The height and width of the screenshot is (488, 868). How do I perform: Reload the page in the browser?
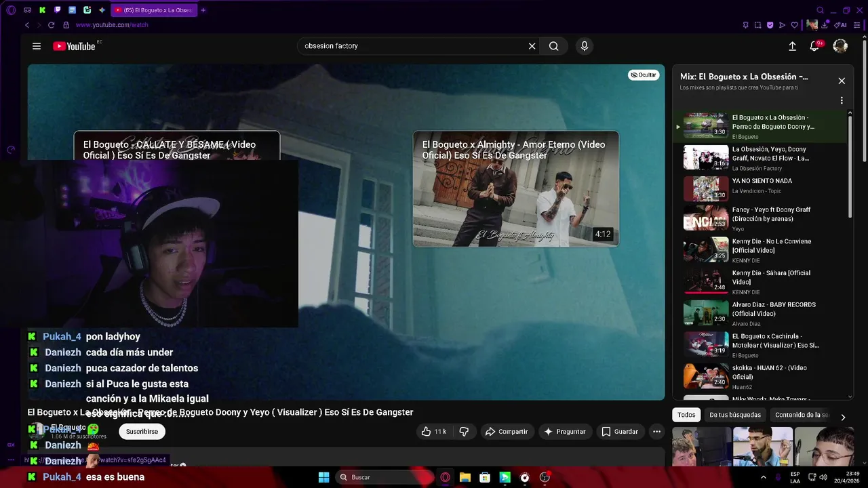click(x=51, y=25)
